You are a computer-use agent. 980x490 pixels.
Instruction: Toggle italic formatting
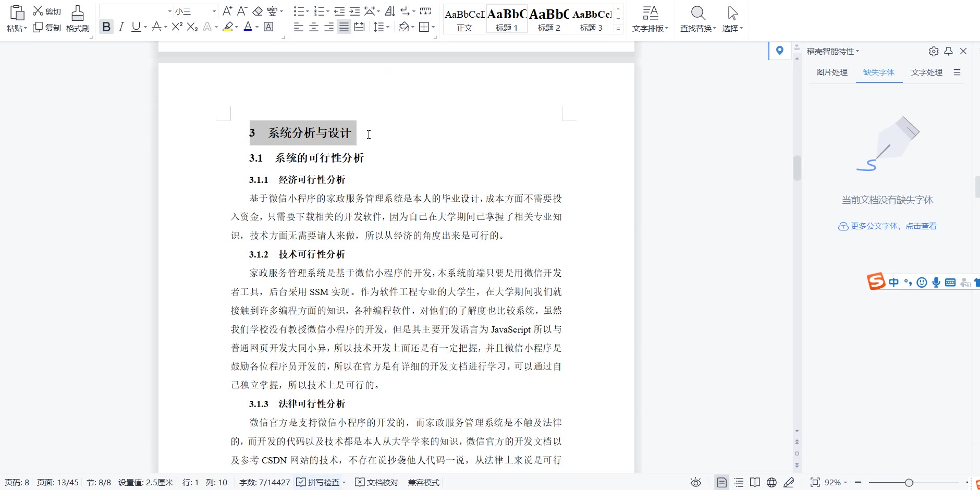[121, 27]
